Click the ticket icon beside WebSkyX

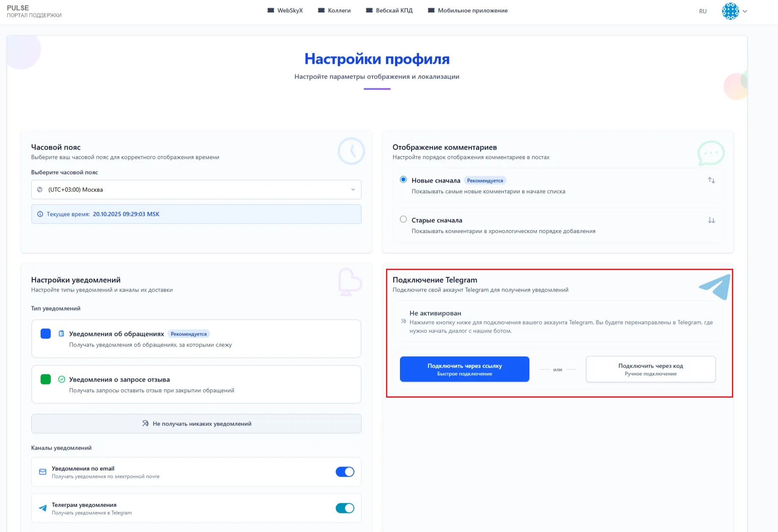click(x=271, y=11)
